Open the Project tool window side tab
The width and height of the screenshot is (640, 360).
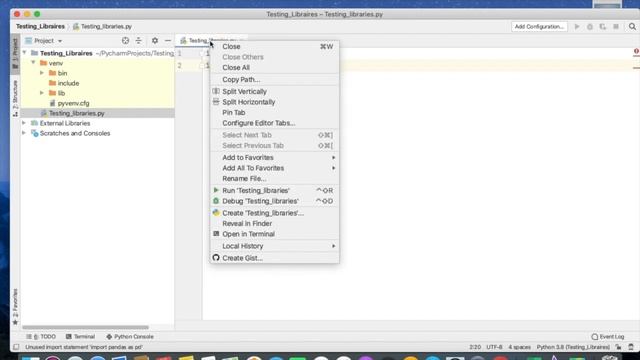click(x=15, y=53)
